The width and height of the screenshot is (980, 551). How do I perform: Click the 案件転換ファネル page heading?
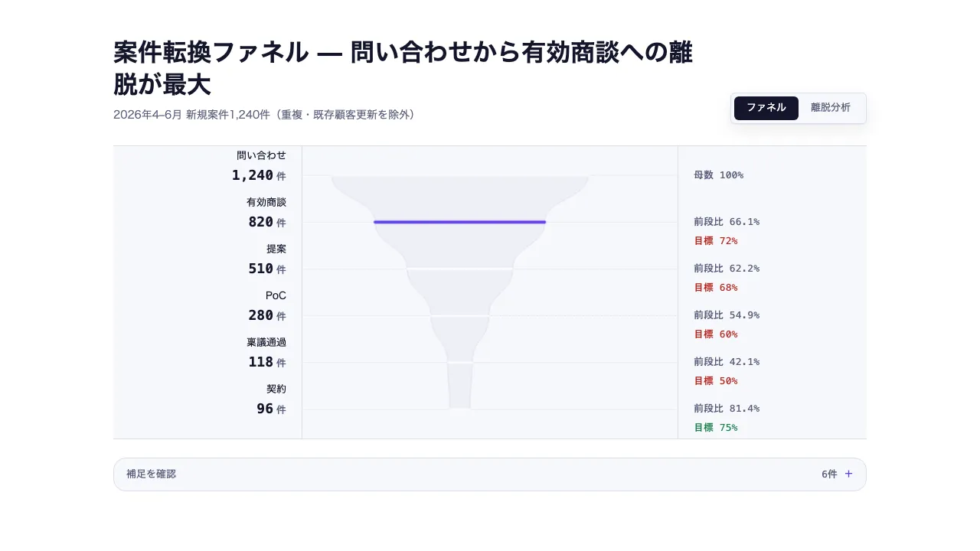point(403,68)
